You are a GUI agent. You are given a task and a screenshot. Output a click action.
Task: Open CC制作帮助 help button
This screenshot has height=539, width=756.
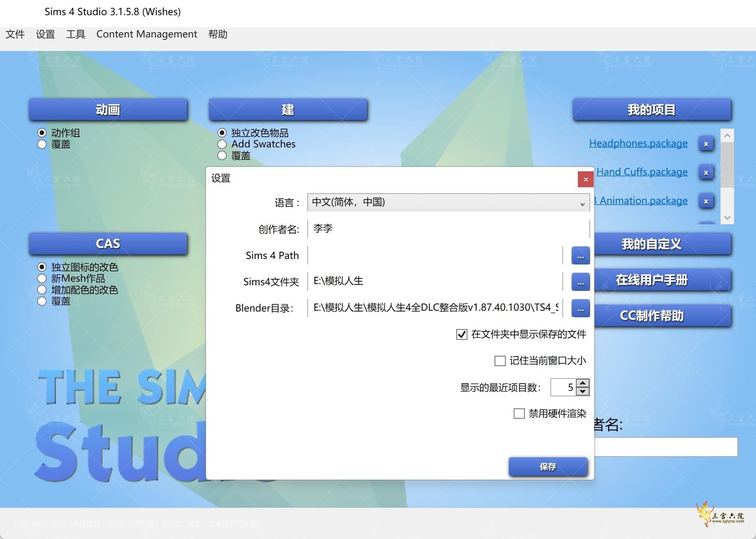tap(663, 316)
